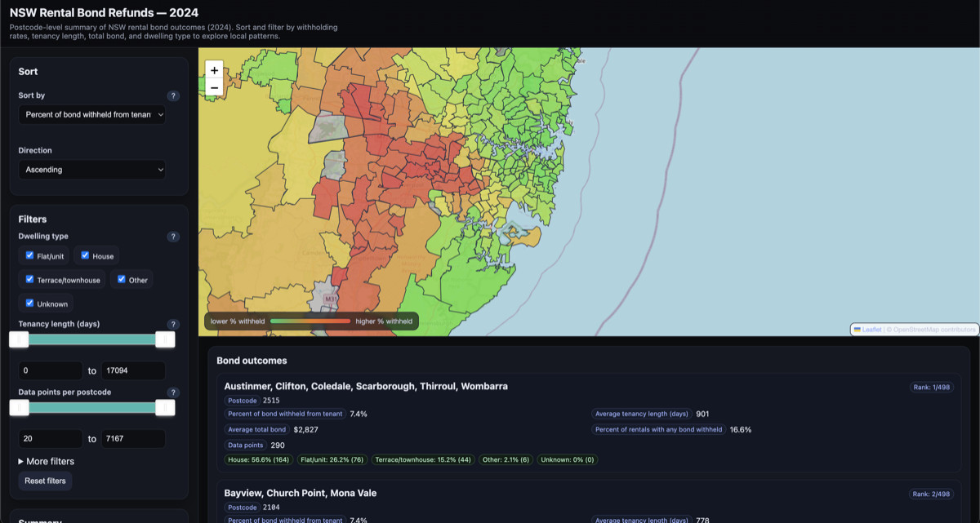Open the Dwelling type help icon
The image size is (980, 523).
[172, 237]
